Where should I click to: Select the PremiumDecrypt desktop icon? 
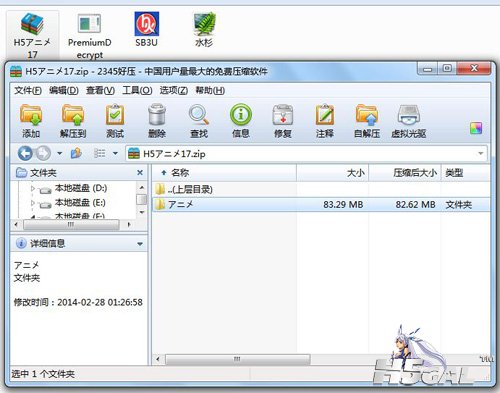click(89, 35)
